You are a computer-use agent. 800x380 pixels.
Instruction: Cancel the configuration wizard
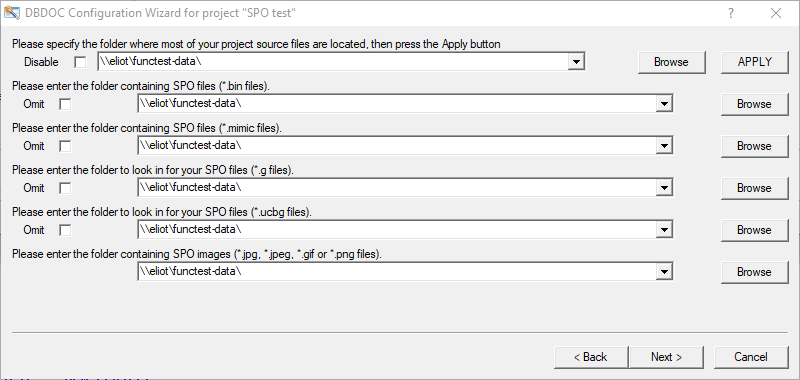751,357
